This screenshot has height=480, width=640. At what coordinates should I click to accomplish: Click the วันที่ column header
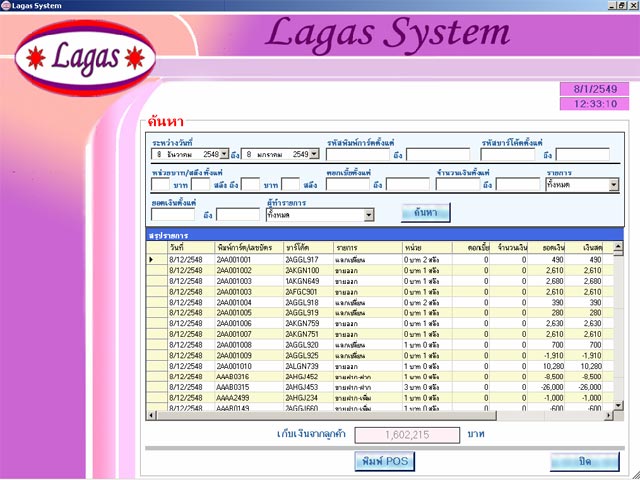click(191, 248)
